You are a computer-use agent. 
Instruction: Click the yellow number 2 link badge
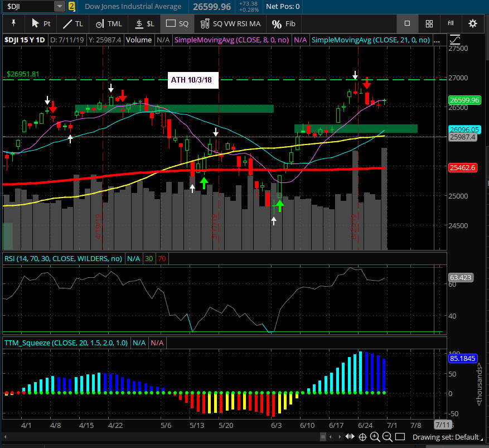coord(72,6)
